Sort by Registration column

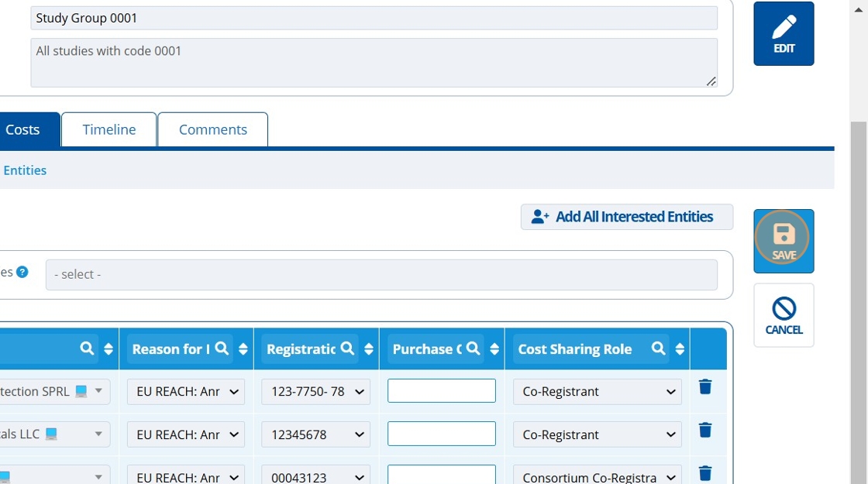point(369,349)
